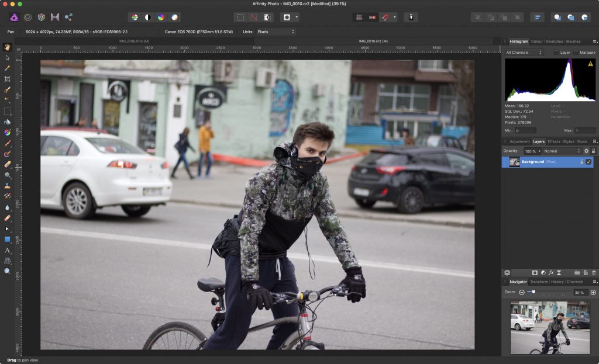The width and height of the screenshot is (599, 364).
Task: Open the layer Opacity 100 % dropdown
Action: [532, 151]
